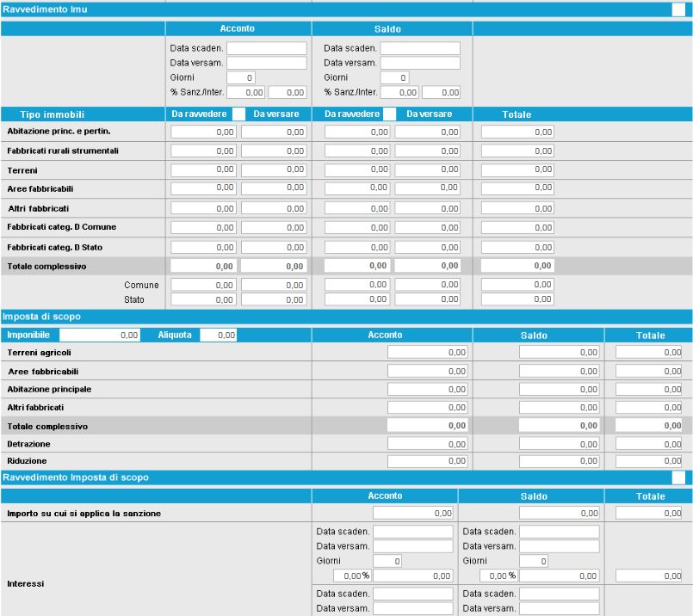Click Abitazione principale Saldo amount field

553,389
